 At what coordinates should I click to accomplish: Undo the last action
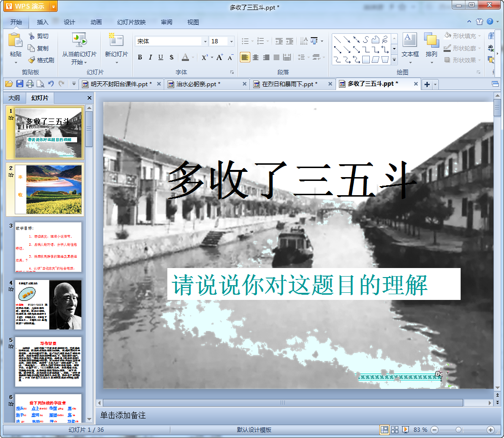[x=51, y=84]
